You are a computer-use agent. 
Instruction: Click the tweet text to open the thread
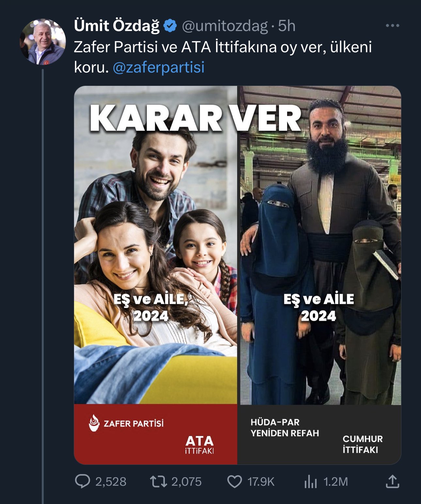click(x=223, y=57)
